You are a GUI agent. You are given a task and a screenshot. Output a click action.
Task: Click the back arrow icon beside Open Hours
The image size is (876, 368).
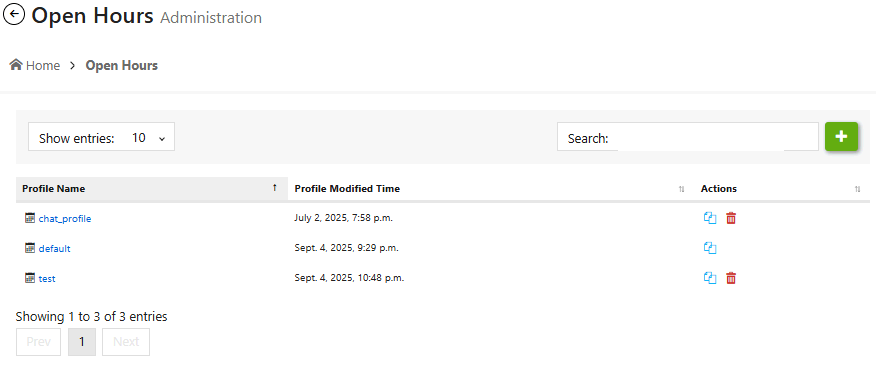click(14, 15)
